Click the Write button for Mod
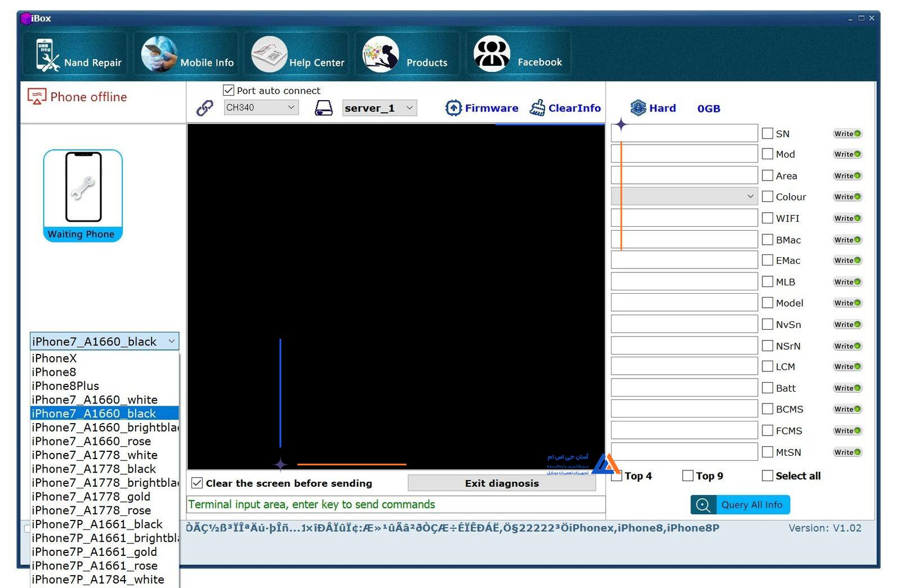This screenshot has width=901, height=588. (848, 154)
